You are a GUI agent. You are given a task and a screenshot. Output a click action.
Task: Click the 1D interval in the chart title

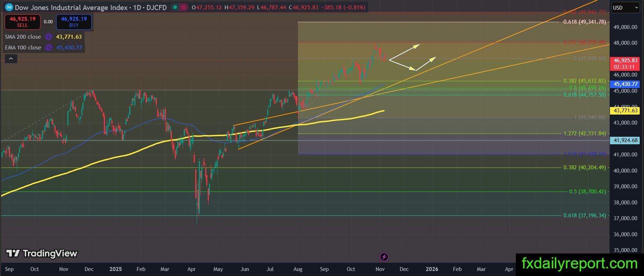[x=137, y=7]
